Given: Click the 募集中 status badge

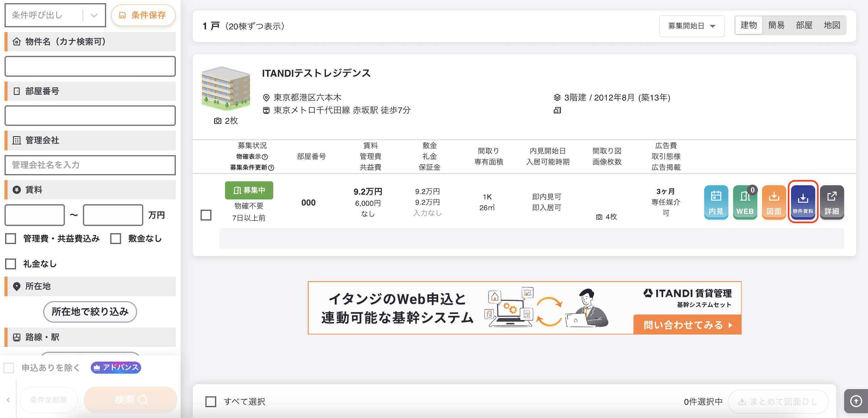Looking at the screenshot, I should point(249,190).
